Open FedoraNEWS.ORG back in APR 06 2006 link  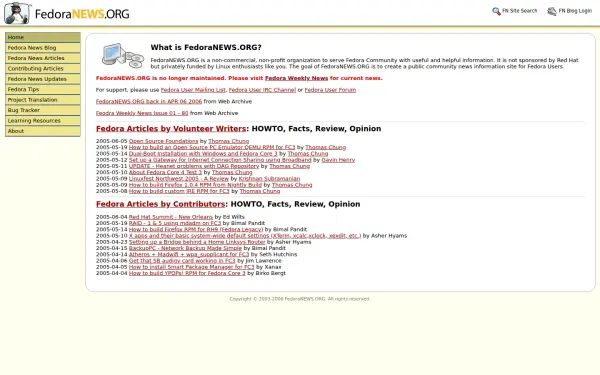(x=149, y=101)
